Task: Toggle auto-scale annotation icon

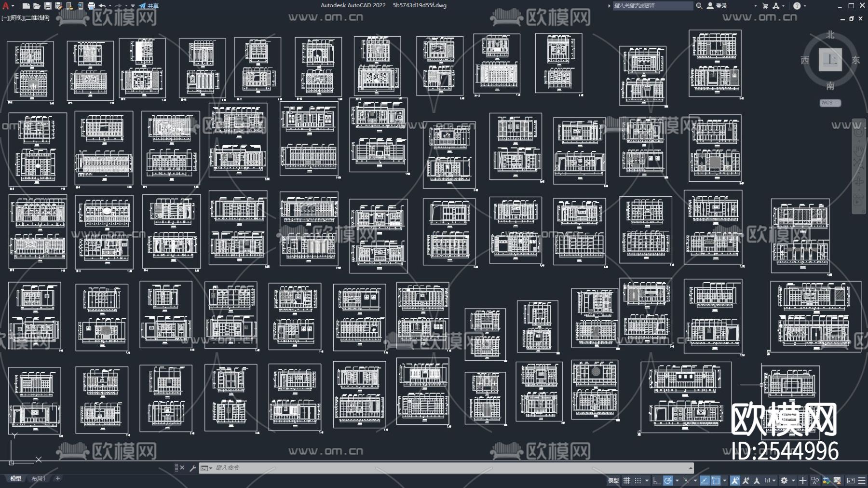Action: tap(746, 480)
